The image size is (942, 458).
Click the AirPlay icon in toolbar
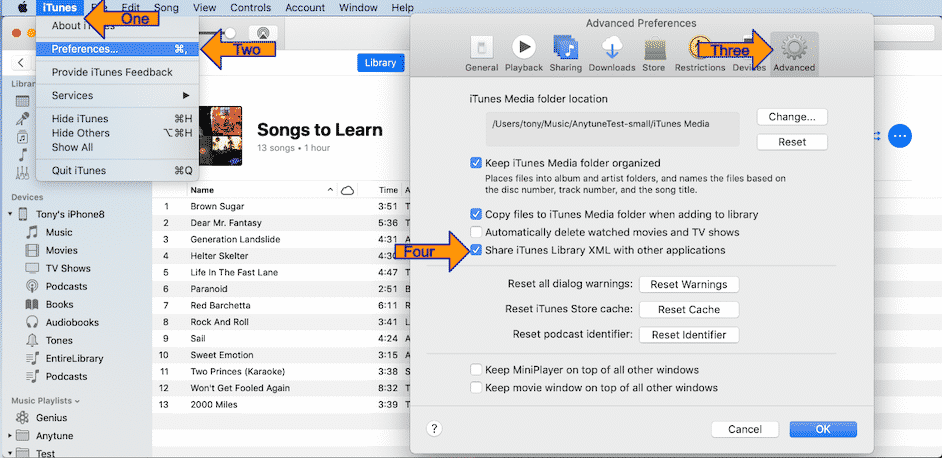point(263,33)
